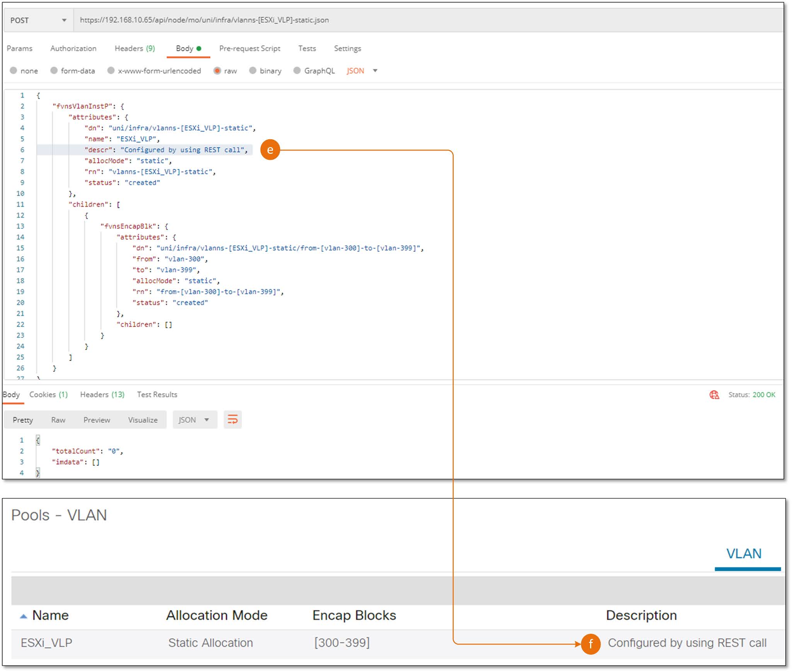Select the ESXi_VLP row in VLAN pools

46,643
